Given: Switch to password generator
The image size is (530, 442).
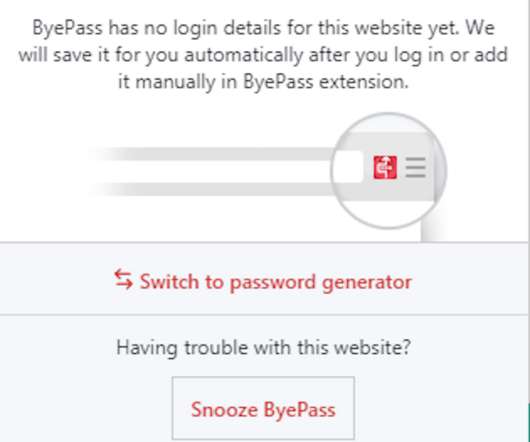Looking at the screenshot, I should point(263,281).
